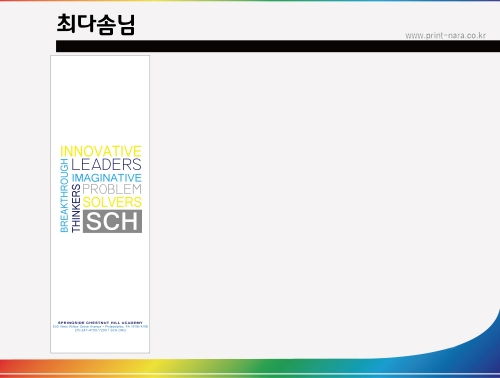Click the gray SCH logo box
This screenshot has height=378, width=500.
(x=112, y=221)
